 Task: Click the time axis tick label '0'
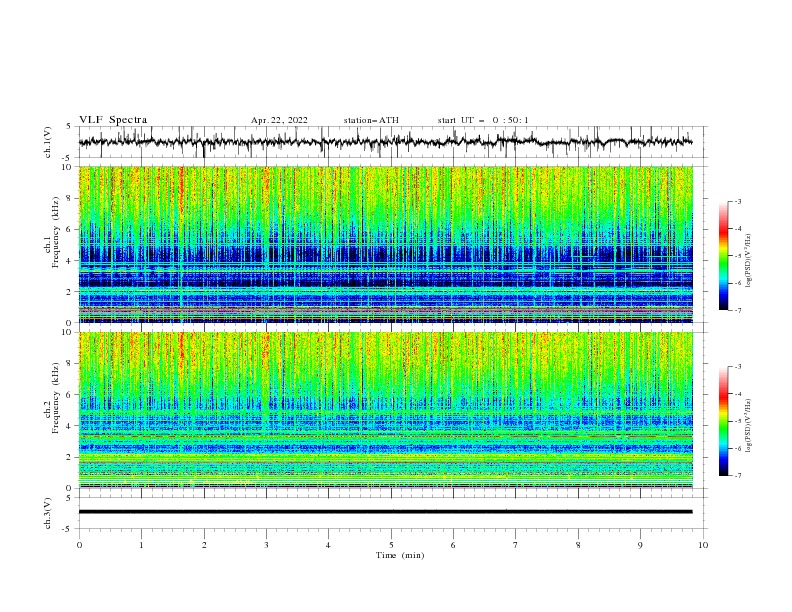point(79,545)
